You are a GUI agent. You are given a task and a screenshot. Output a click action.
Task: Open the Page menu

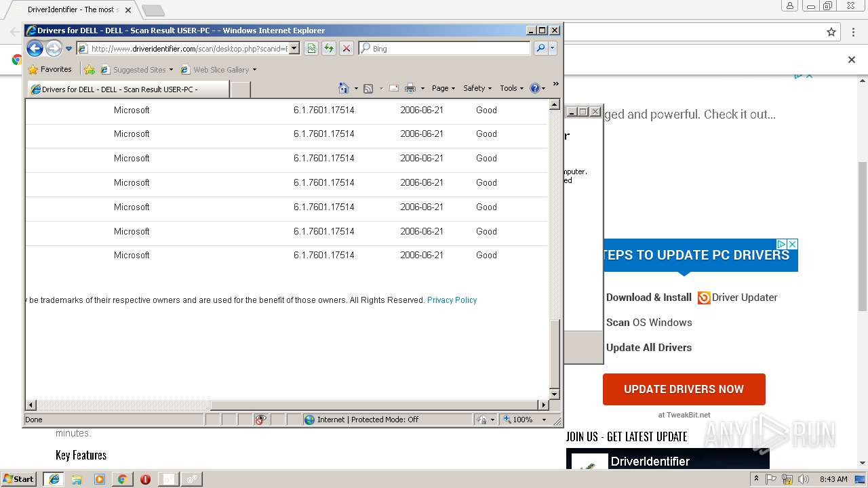coord(443,88)
